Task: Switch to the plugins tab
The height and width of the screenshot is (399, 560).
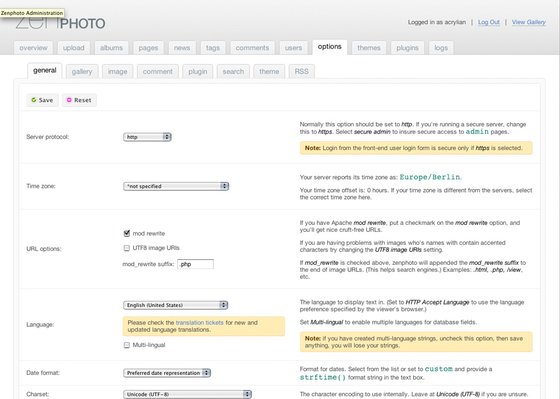Action: click(408, 48)
